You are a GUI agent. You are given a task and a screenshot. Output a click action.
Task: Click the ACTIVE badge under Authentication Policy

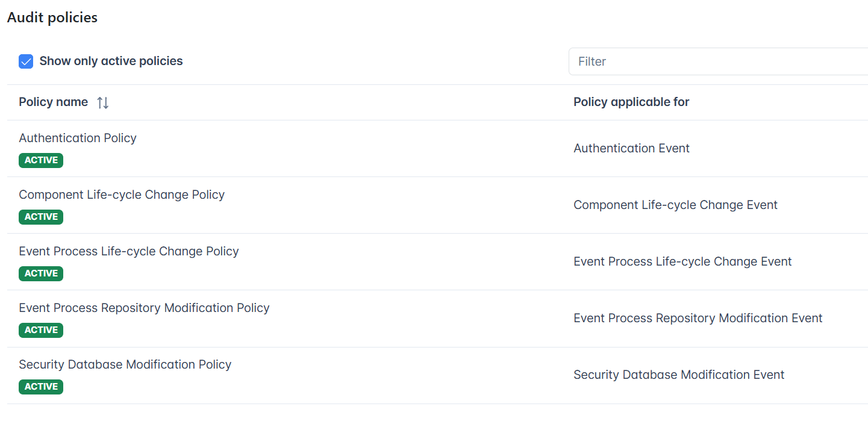41,160
